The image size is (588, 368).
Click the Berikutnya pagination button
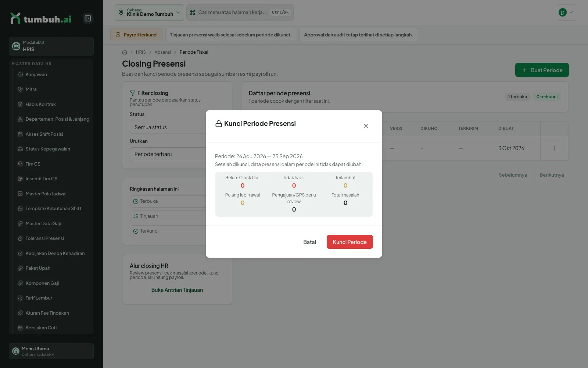(x=552, y=175)
